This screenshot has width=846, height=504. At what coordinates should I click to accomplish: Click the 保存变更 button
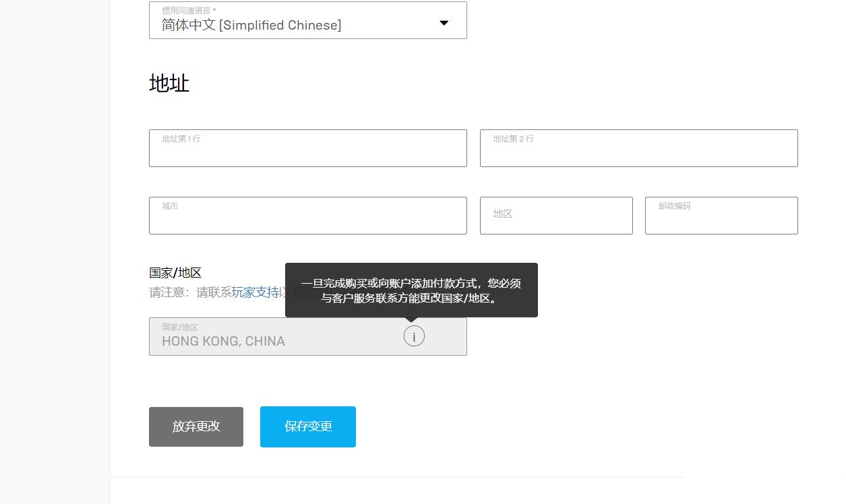(308, 427)
